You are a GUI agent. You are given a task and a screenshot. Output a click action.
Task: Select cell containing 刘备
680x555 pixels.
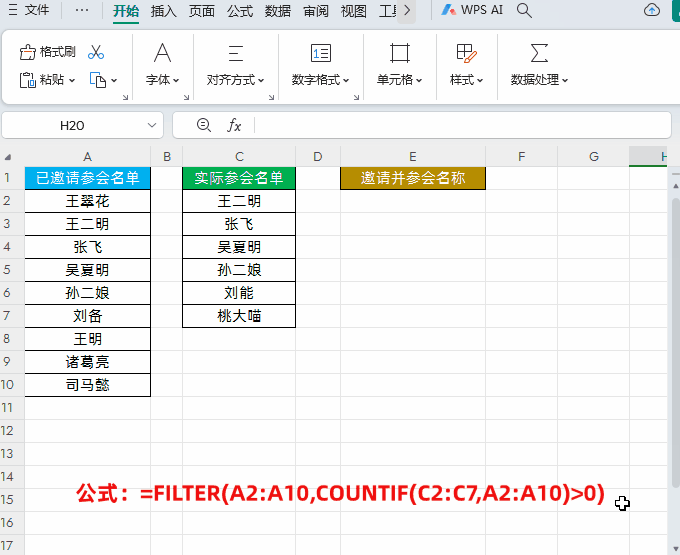[x=88, y=316]
